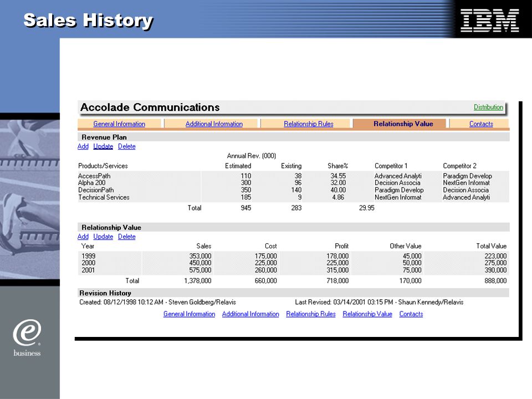
Task: Select the Technical Services product row
Action: (294, 197)
